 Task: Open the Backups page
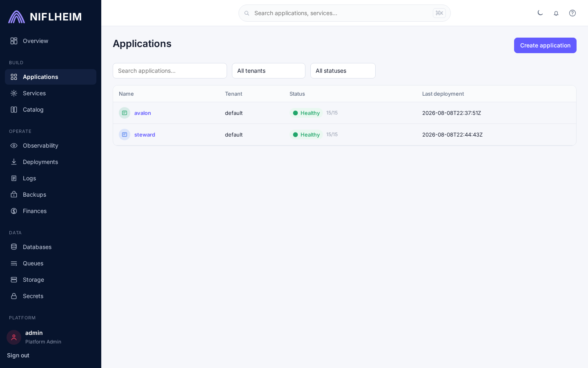[51, 195]
